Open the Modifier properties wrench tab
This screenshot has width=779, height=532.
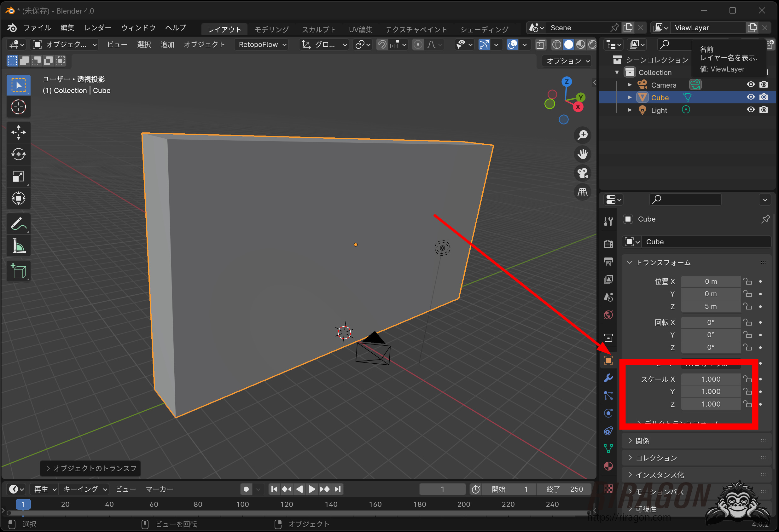608,378
